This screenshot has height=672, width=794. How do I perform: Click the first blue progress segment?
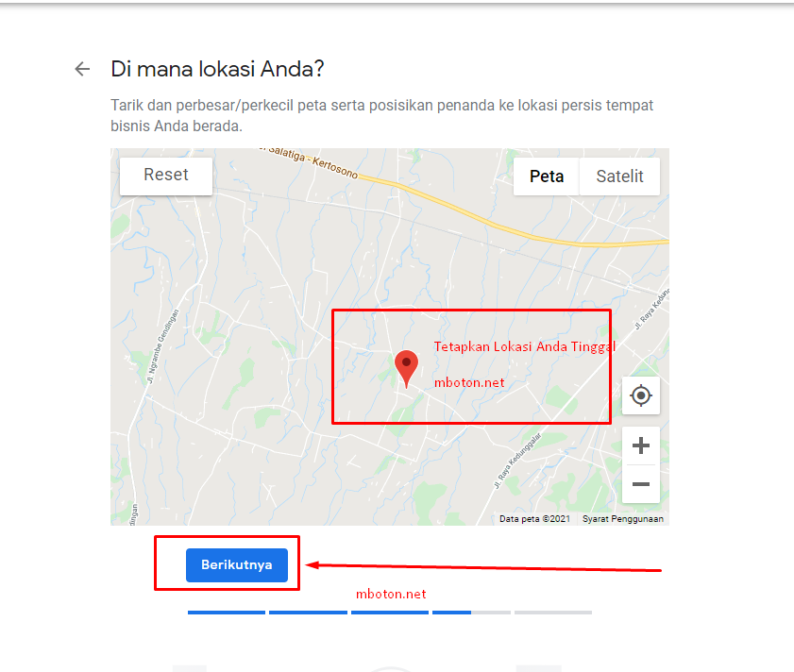tap(227, 613)
